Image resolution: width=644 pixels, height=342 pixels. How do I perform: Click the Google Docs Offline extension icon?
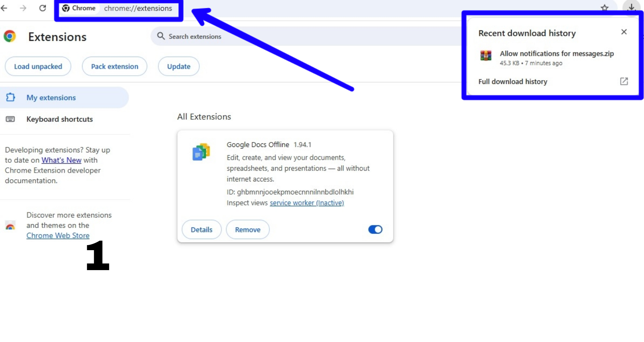(x=201, y=152)
